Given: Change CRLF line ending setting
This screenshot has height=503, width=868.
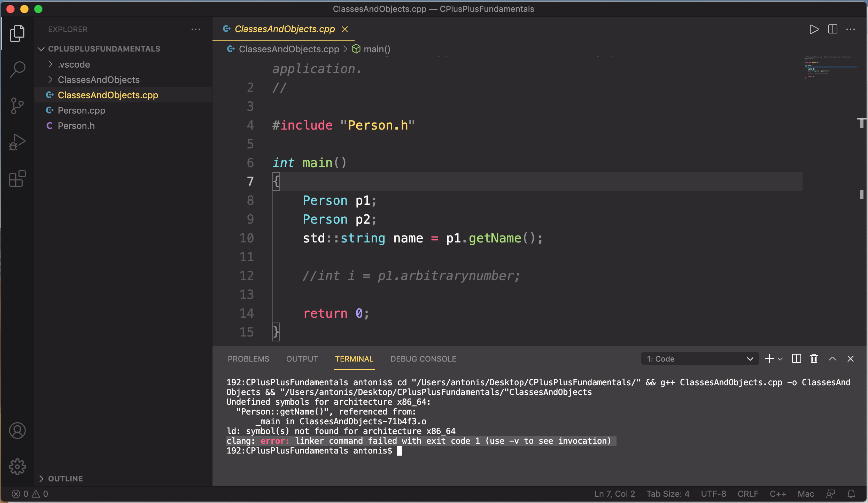Looking at the screenshot, I should [747, 494].
